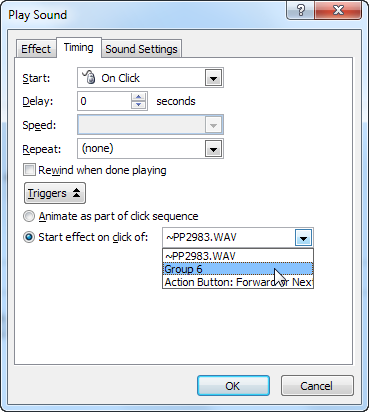
Task: Click the Help question mark button
Action: tap(300, 10)
